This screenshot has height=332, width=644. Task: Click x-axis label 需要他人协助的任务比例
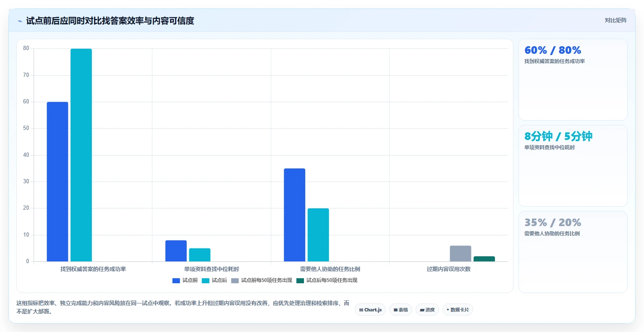point(330,269)
